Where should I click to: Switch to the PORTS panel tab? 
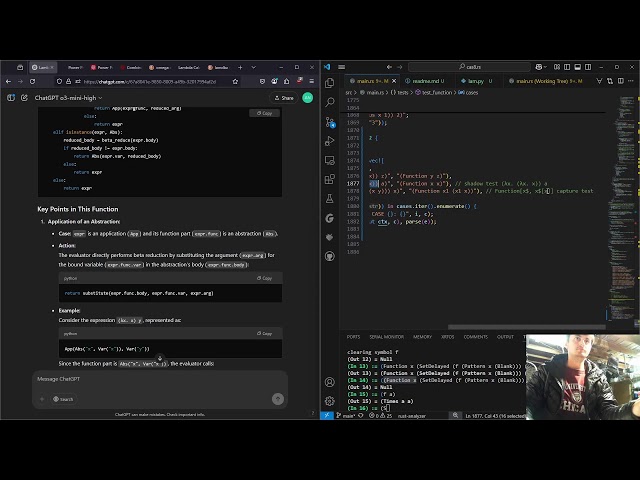click(353, 337)
